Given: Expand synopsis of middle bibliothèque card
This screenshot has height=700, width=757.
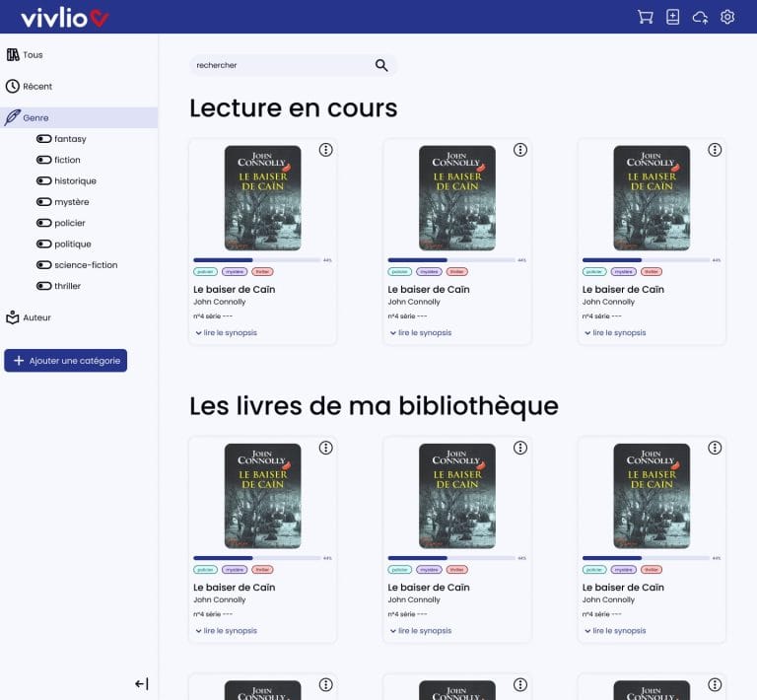Looking at the screenshot, I should pos(421,630).
